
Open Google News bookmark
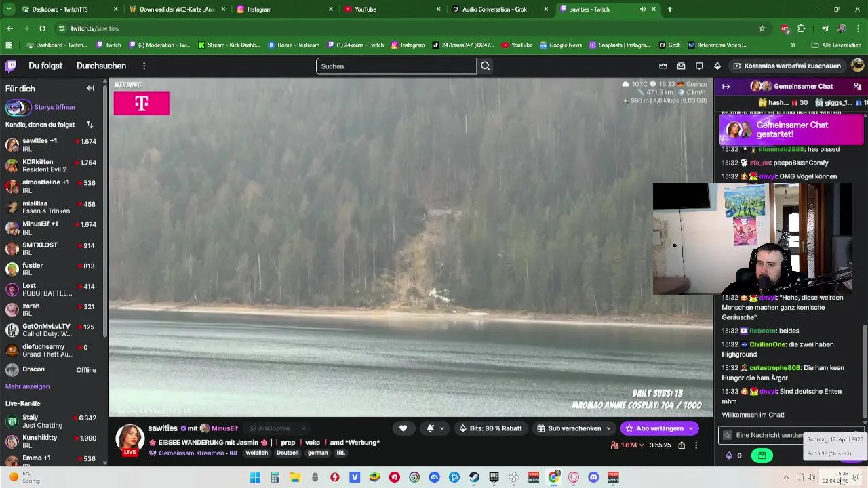(x=560, y=45)
